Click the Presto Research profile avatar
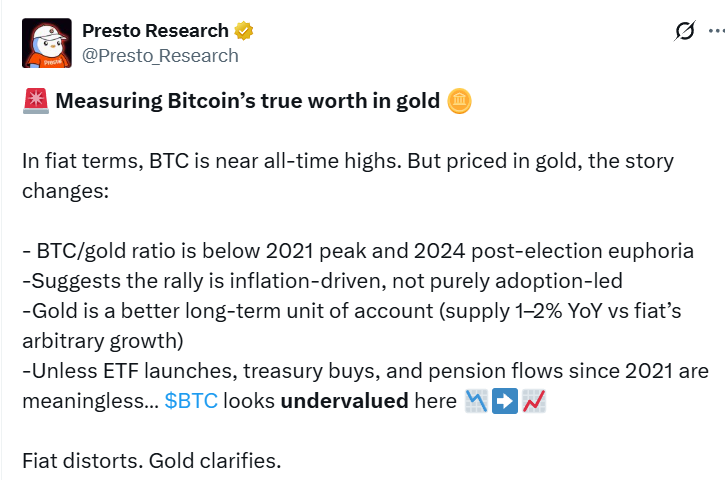Viewport: 725px width, 480px height. 47,43
